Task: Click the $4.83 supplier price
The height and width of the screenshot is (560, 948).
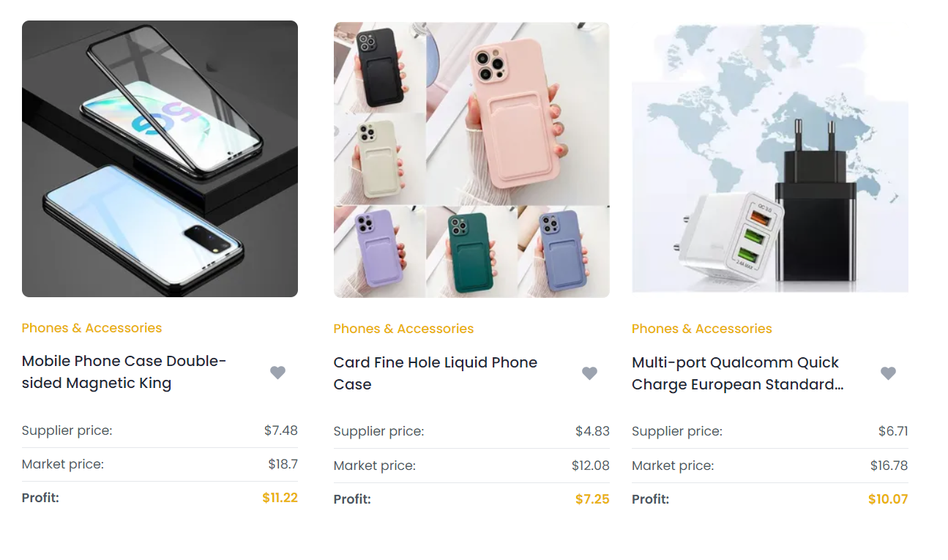Action: click(x=592, y=431)
